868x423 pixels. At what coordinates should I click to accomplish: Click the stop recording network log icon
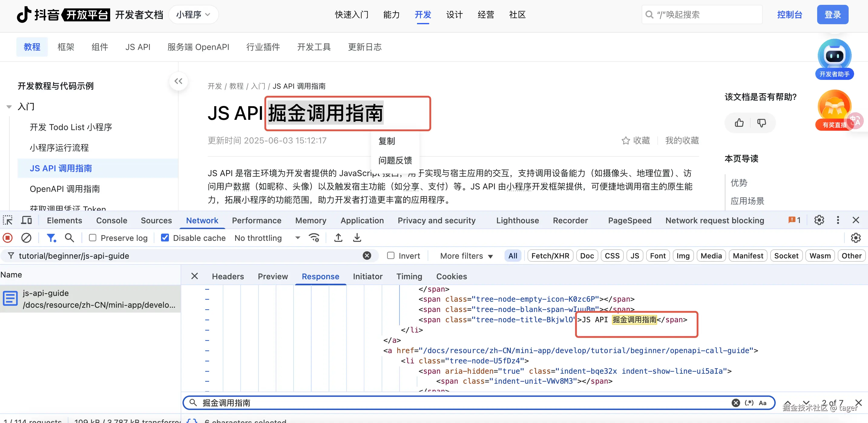[x=8, y=238]
